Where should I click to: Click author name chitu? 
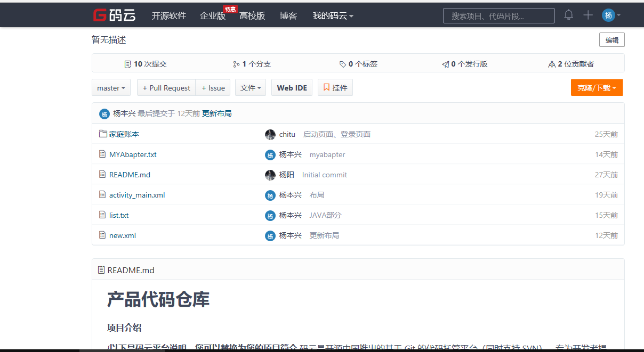pos(287,134)
